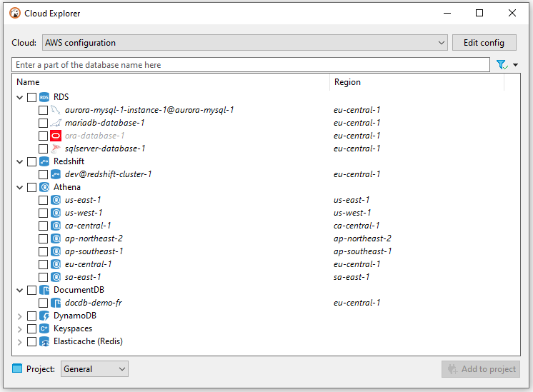This screenshot has height=392, width=533.
Task: Click the Athena service icon
Action: point(44,187)
